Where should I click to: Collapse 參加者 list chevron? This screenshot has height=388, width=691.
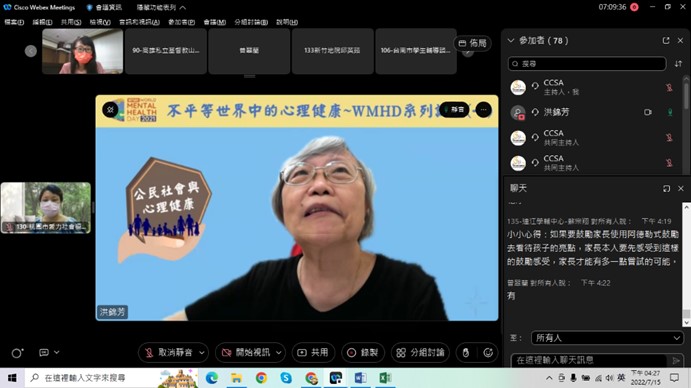(x=511, y=41)
